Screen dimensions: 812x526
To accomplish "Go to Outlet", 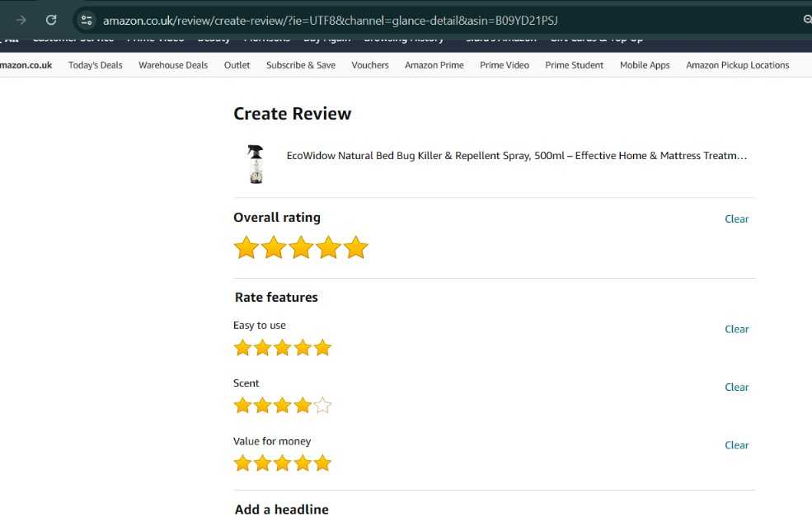I will point(237,65).
